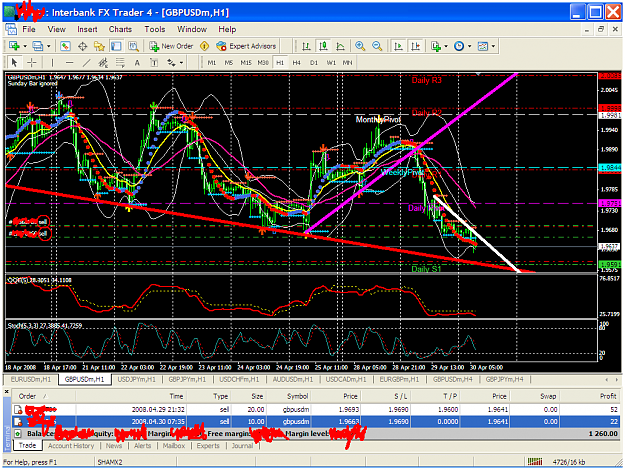The image size is (625, 470).
Task: Open the Journal tab
Action: (242, 446)
